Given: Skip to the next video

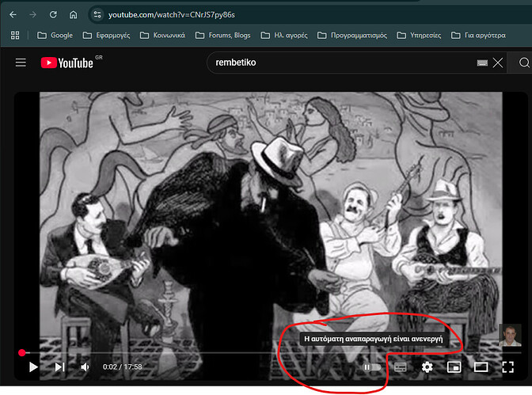Looking at the screenshot, I should tap(59, 367).
